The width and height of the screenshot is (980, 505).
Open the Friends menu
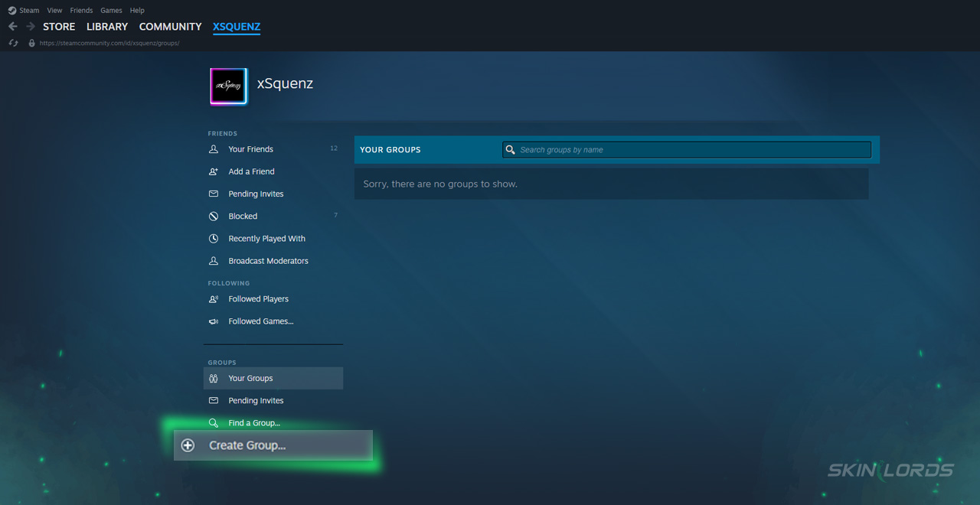tap(81, 11)
